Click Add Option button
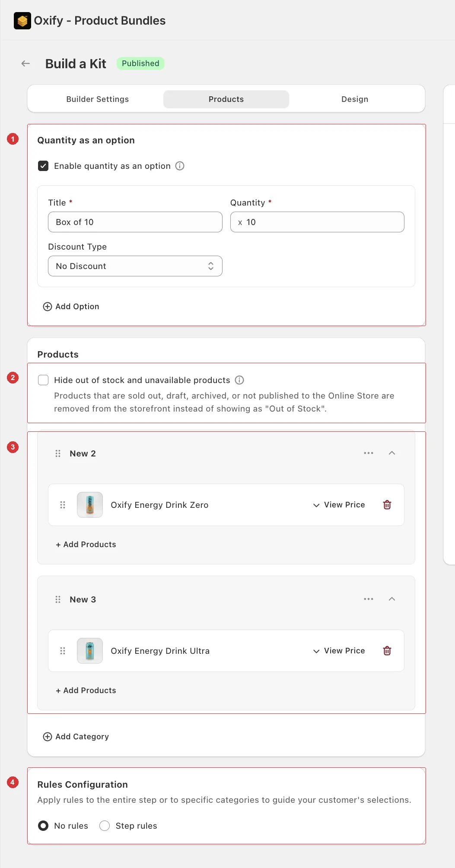Viewport: 455px width, 868px height. tap(71, 307)
